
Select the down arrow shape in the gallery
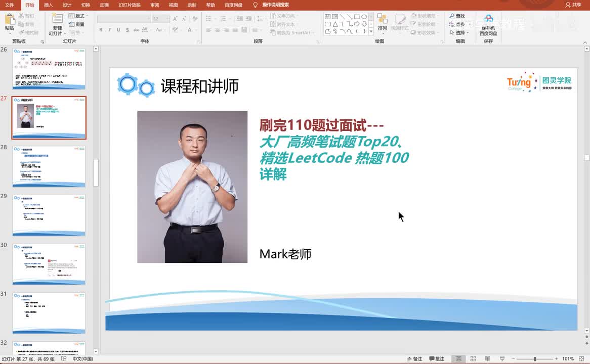364,24
